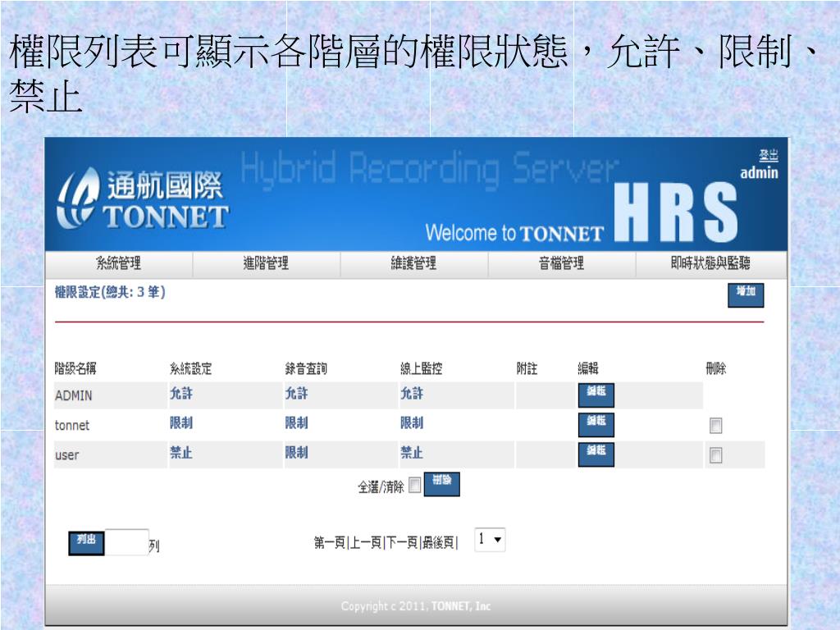Click the admin username label
The width and height of the screenshot is (840, 630).
(759, 172)
